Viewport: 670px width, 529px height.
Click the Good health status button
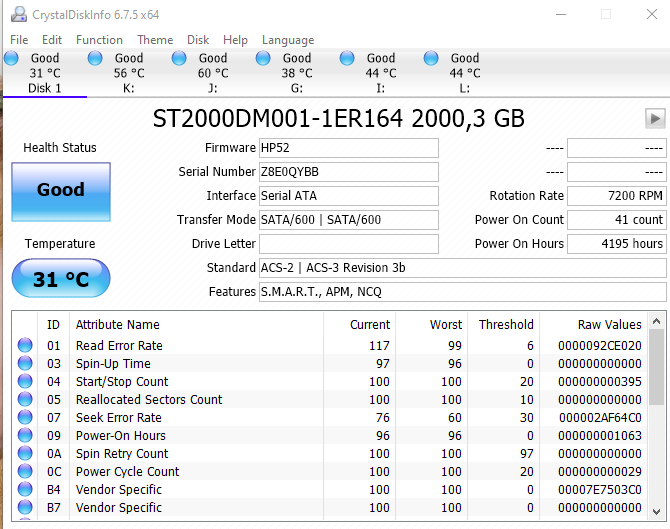click(x=61, y=192)
